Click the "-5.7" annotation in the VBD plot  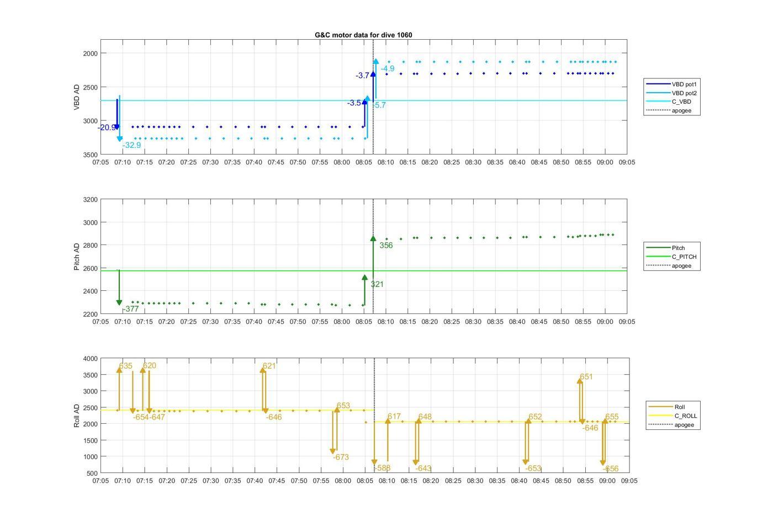tap(379, 105)
